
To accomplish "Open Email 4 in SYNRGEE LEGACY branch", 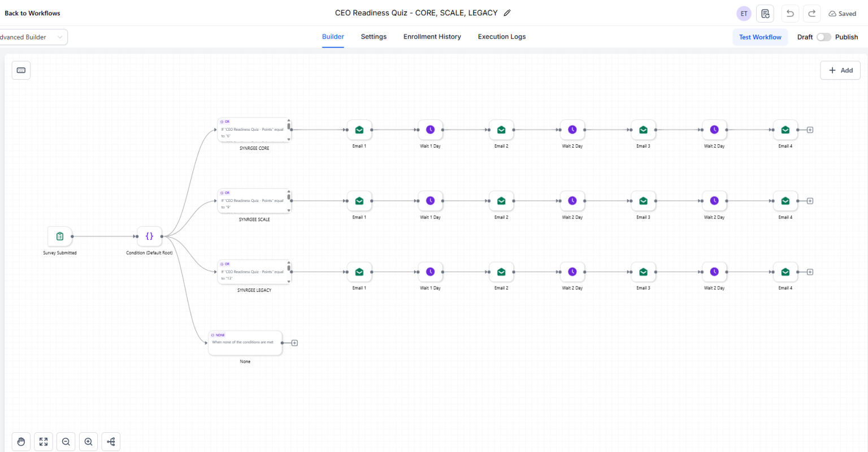I will coord(785,272).
